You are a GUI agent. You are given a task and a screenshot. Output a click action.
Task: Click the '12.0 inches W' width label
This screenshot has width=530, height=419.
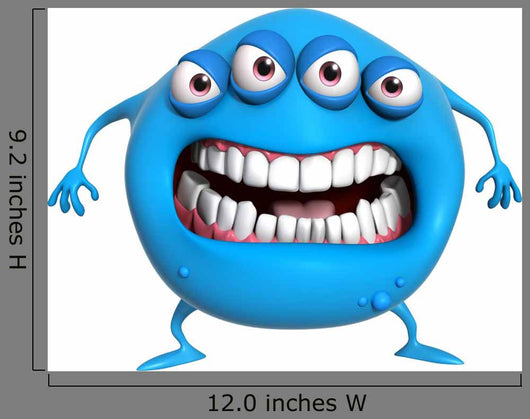287,403
